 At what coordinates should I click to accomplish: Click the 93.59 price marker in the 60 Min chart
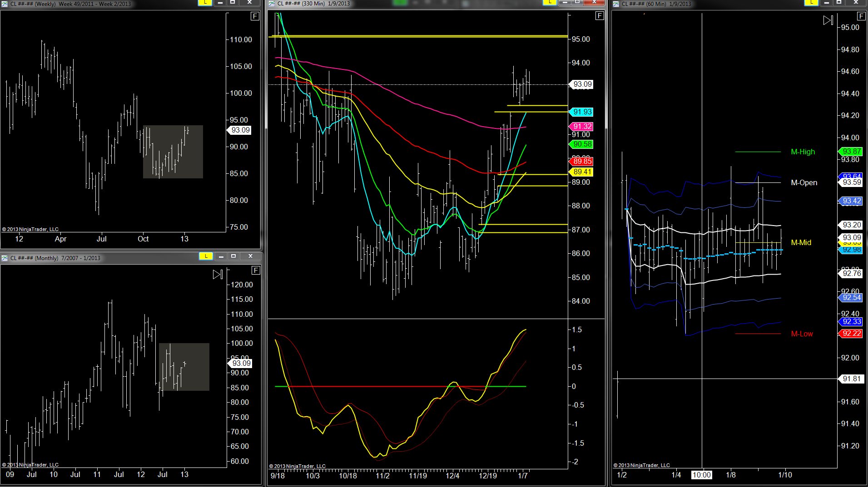click(x=851, y=182)
